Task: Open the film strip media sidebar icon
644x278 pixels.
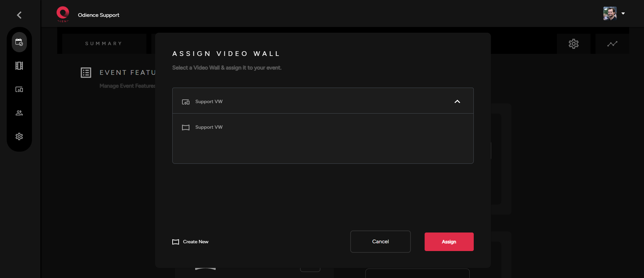Action: click(x=19, y=66)
